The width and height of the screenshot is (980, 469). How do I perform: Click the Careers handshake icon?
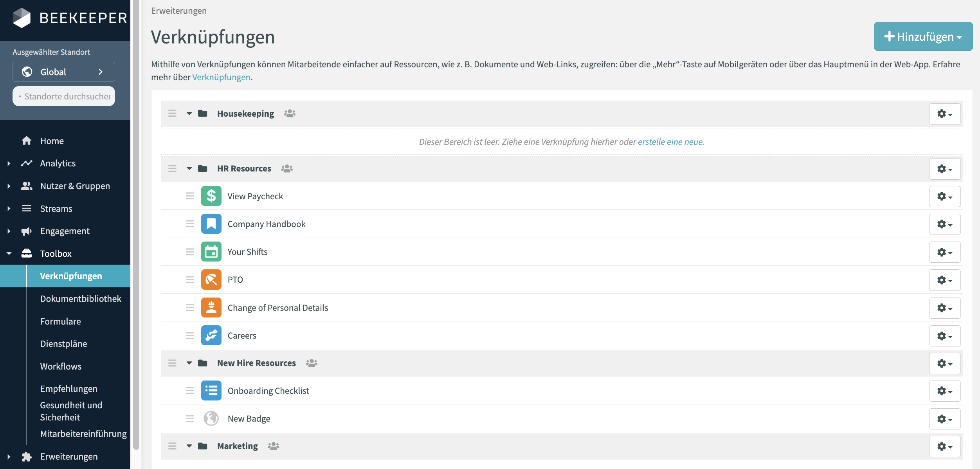click(211, 336)
